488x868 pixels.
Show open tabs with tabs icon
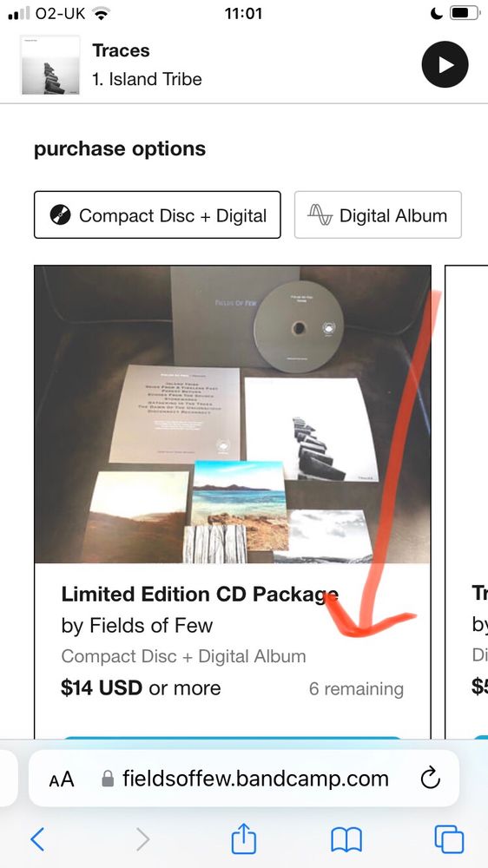[x=449, y=839]
